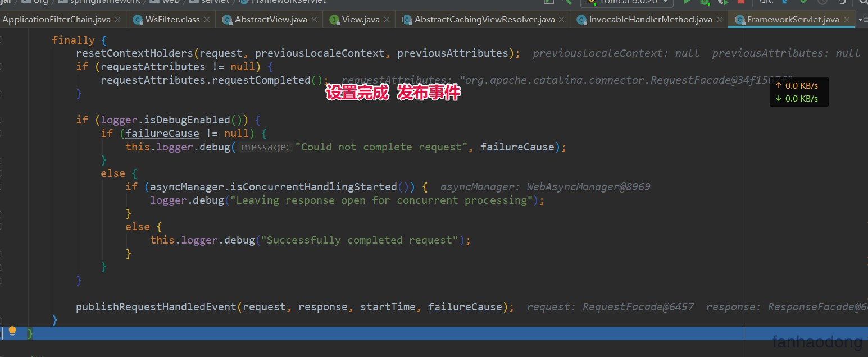
Task: Collapse fold marker at 'if (requestAttributes != null)'
Action: pos(2,67)
